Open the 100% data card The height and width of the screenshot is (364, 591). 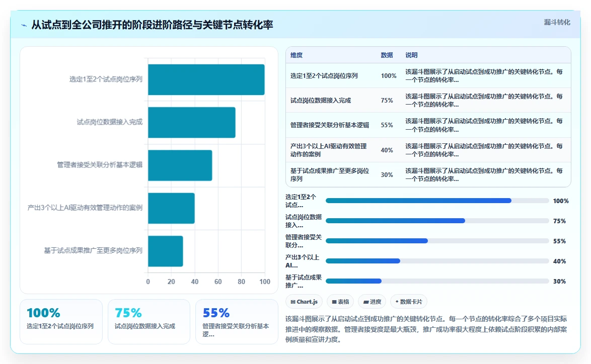pyautogui.click(x=61, y=322)
